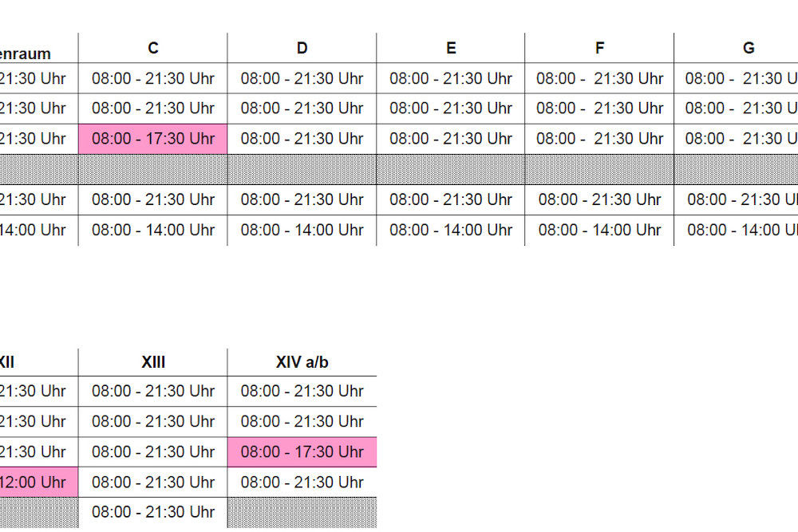Click the last visible time cell under XIII

[x=153, y=512]
